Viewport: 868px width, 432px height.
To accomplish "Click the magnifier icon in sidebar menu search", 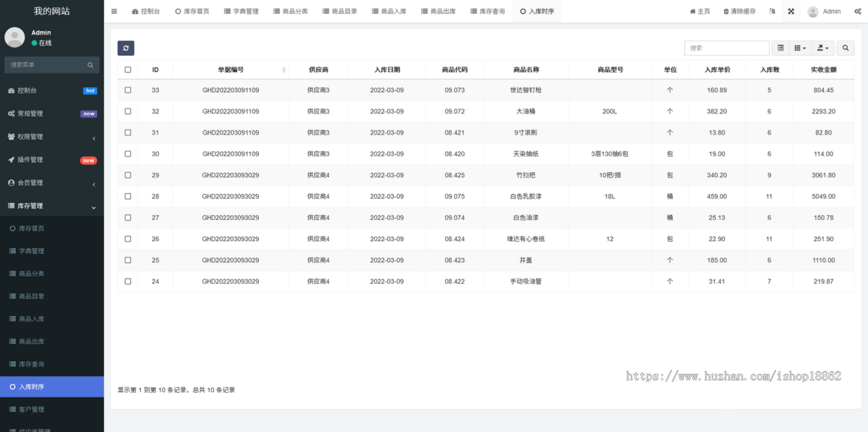I will (x=90, y=64).
